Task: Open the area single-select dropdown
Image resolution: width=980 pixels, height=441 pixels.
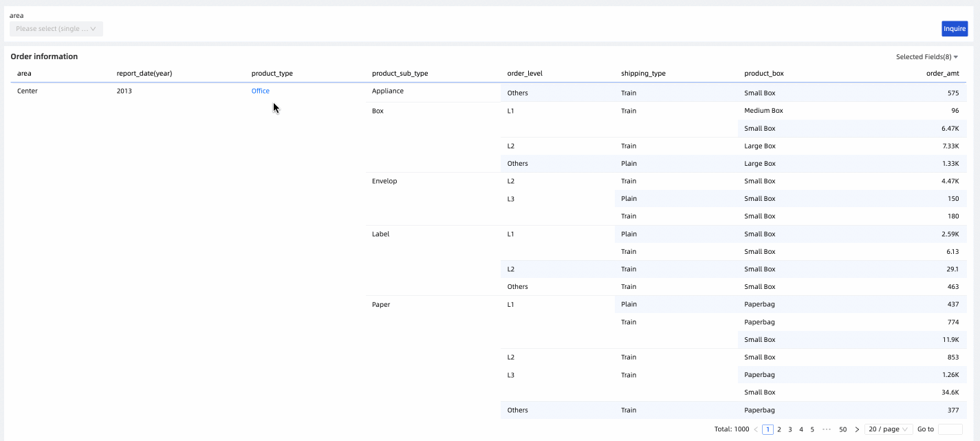Action: (x=56, y=29)
